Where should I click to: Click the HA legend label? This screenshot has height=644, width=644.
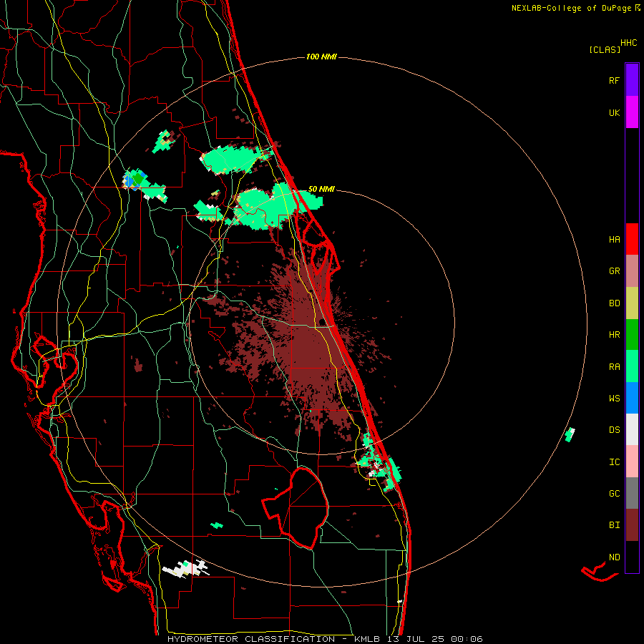click(x=614, y=240)
